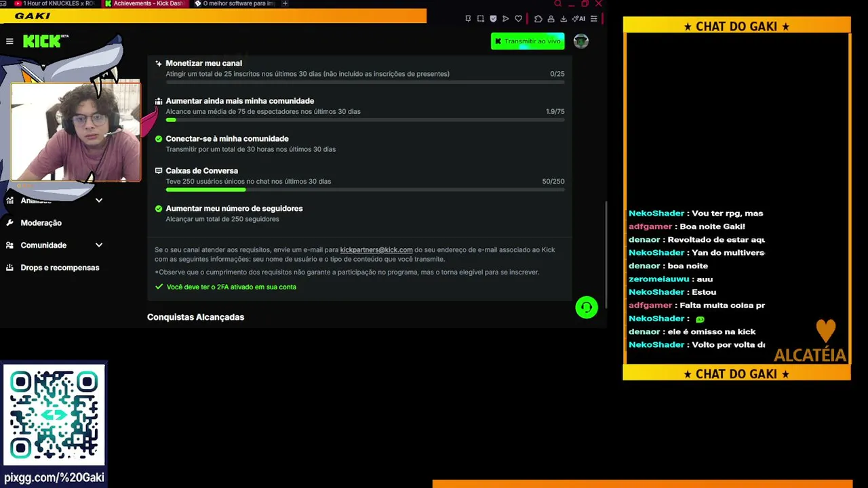The height and width of the screenshot is (488, 868).
Task: Click 'Aumentar meu número de seguidores' heading
Action: tap(234, 209)
